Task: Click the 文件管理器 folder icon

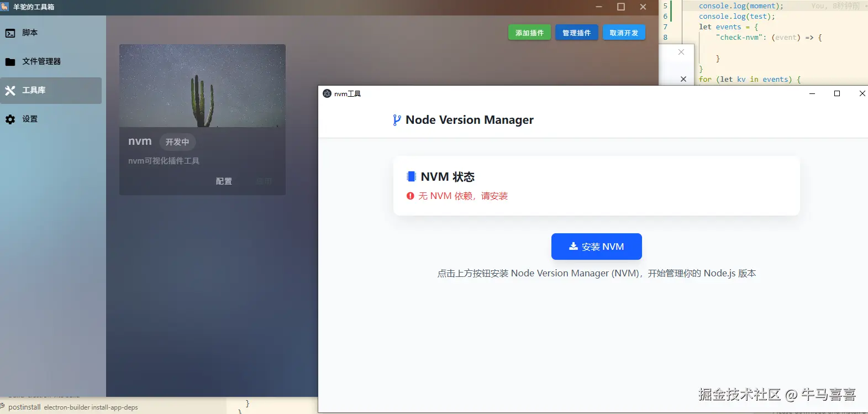Action: pos(10,62)
